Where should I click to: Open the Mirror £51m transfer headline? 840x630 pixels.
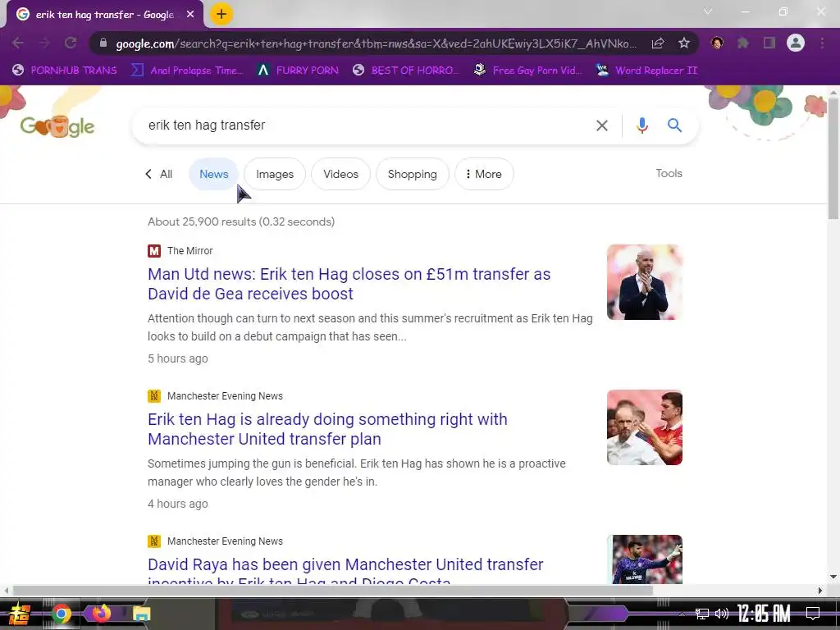(x=349, y=284)
